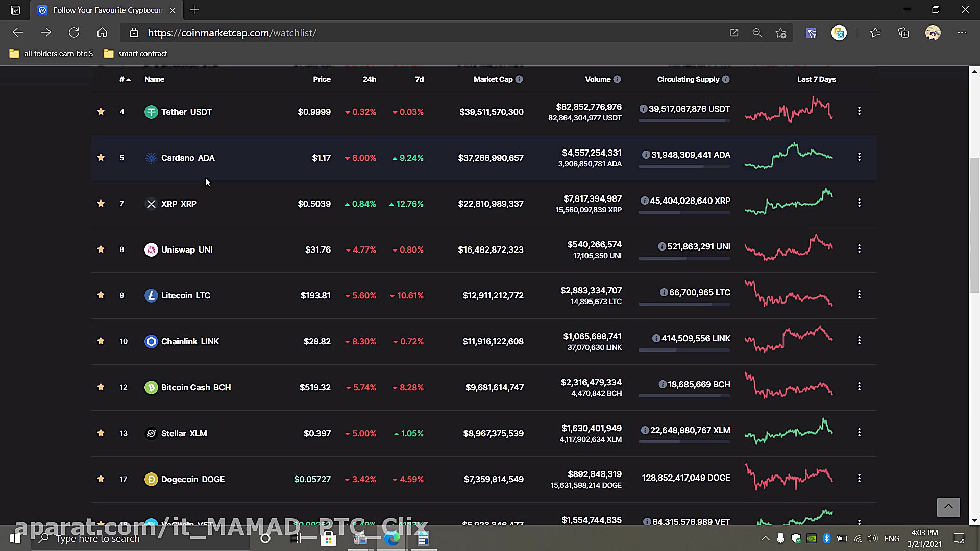This screenshot has height=551, width=980.
Task: Reload the page with refresh icon
Action: point(74,33)
